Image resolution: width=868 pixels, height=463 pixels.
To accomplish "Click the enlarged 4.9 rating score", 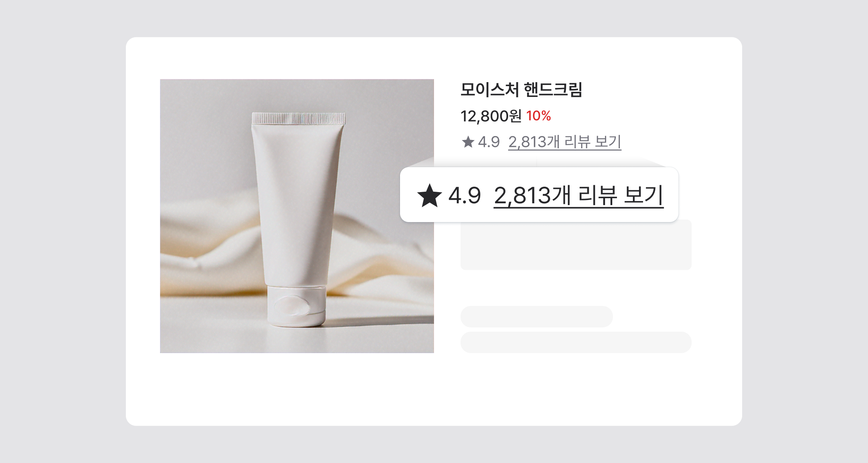I will 464,196.
